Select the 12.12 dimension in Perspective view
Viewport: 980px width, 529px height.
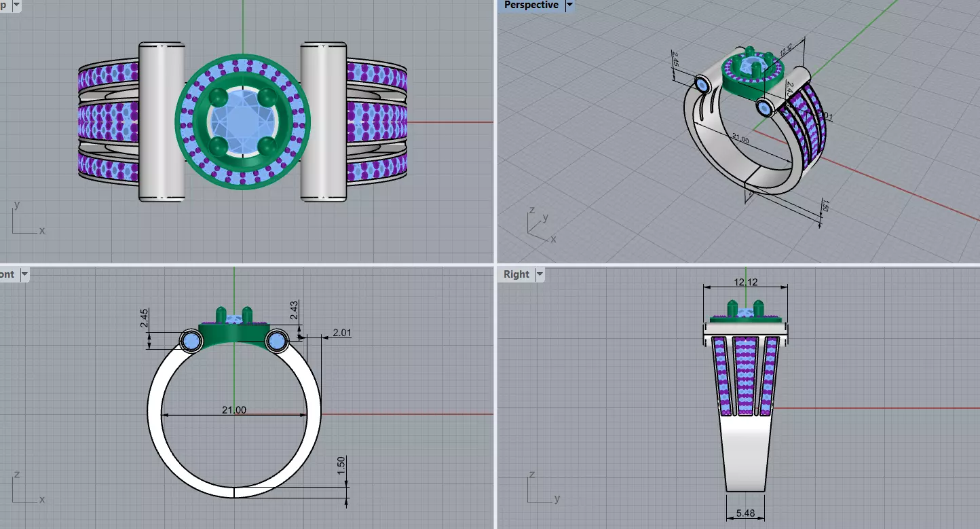[x=787, y=49]
